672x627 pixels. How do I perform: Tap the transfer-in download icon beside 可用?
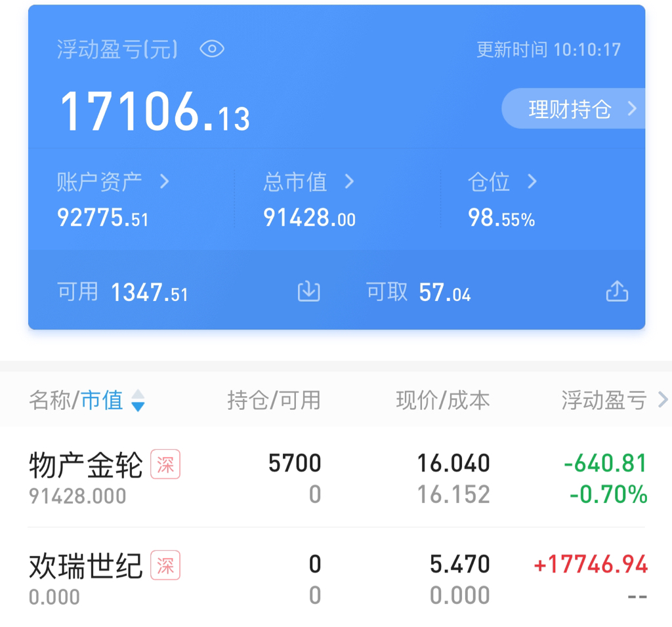point(309,292)
